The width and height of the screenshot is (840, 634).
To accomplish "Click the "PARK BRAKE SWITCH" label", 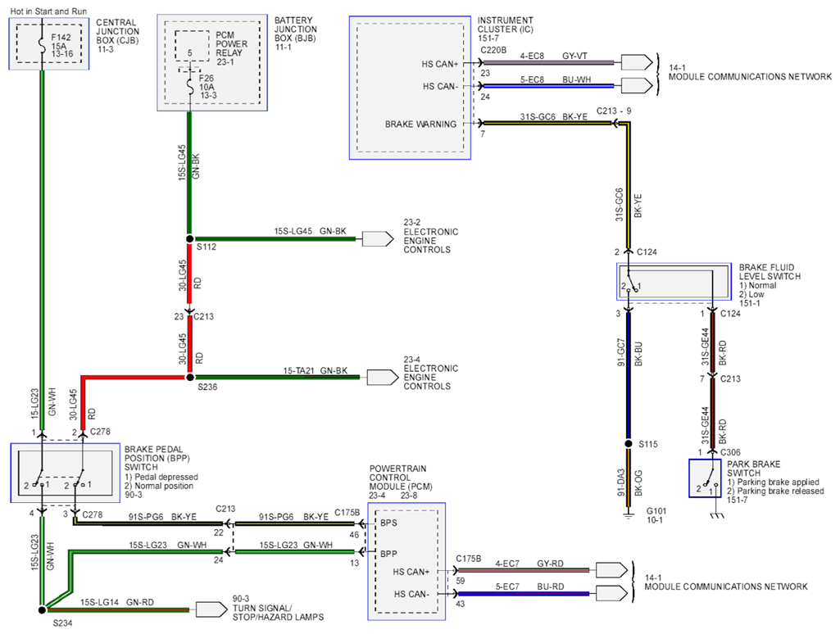I will (754, 469).
